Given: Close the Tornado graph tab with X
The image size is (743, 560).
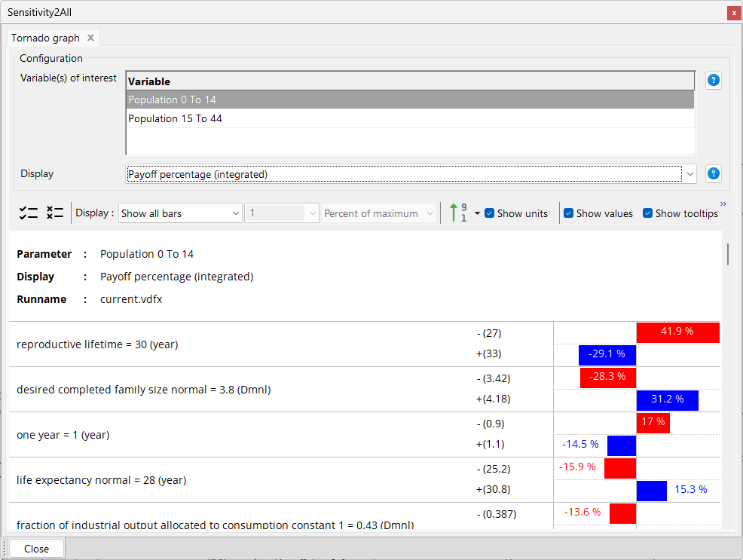Looking at the screenshot, I should click(90, 38).
